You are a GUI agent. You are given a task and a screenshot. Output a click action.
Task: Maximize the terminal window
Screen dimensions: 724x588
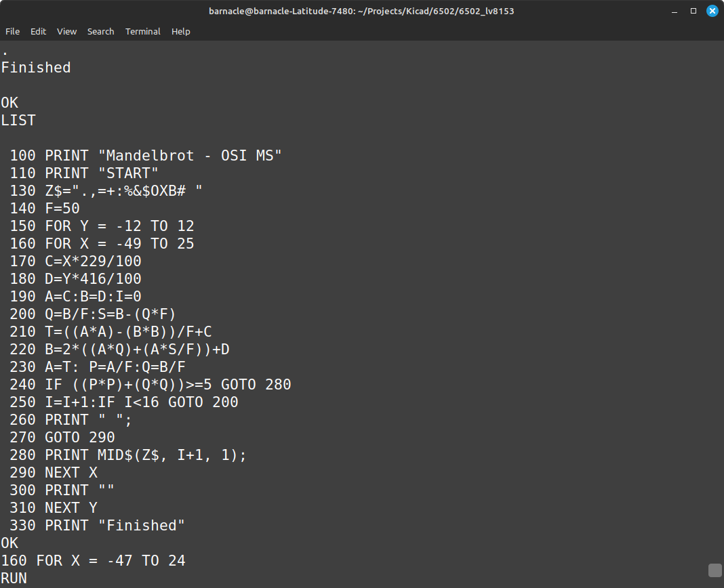tap(693, 11)
